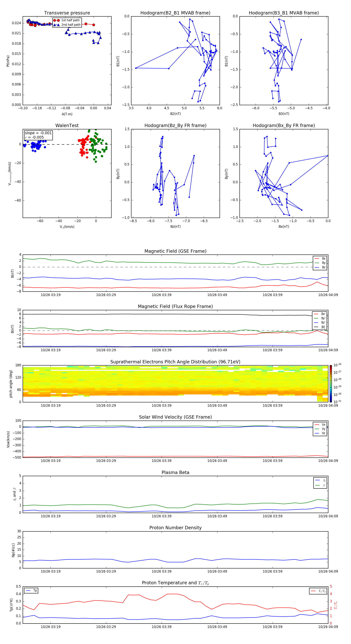Click the 'Hodogram(B2_B1 MVAB frame)' title

point(175,13)
